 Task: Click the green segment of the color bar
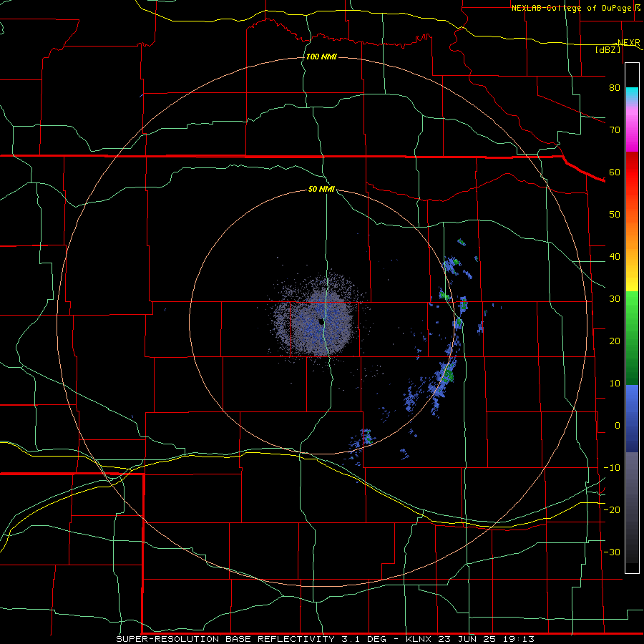pos(632,338)
